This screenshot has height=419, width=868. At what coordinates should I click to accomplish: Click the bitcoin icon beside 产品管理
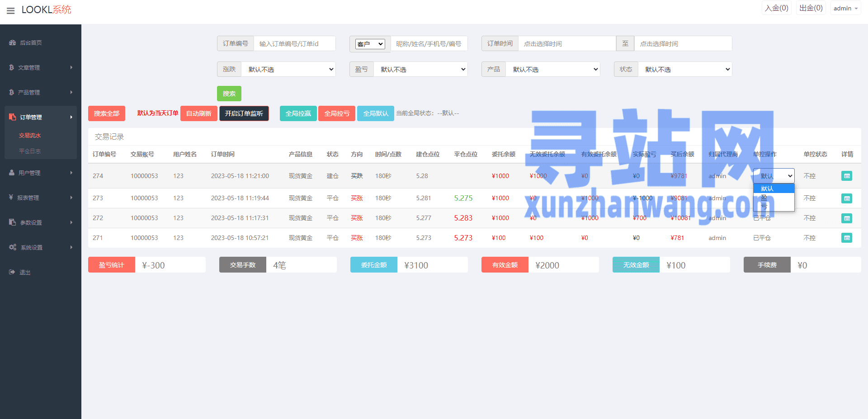point(11,92)
